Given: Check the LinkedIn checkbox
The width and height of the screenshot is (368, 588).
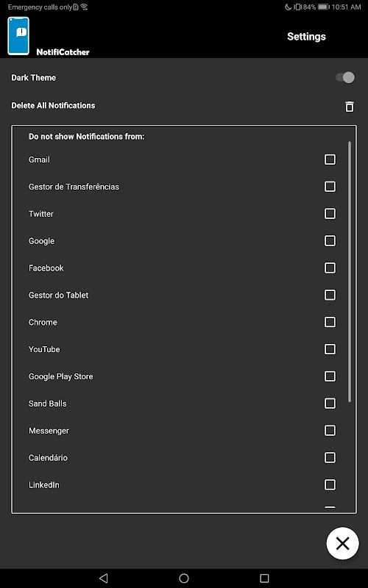Looking at the screenshot, I should coord(330,484).
